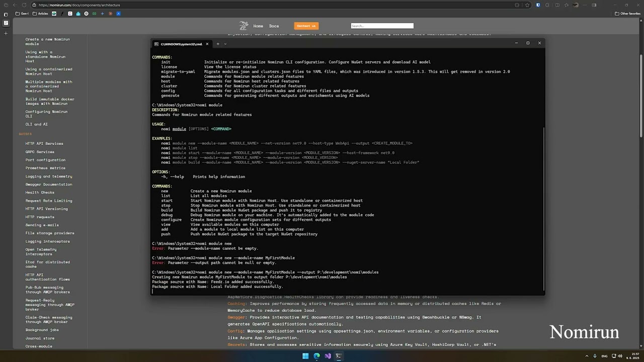Open Articles favorites folder
Image resolution: width=644 pixels, height=362 pixels.
tap(40, 14)
